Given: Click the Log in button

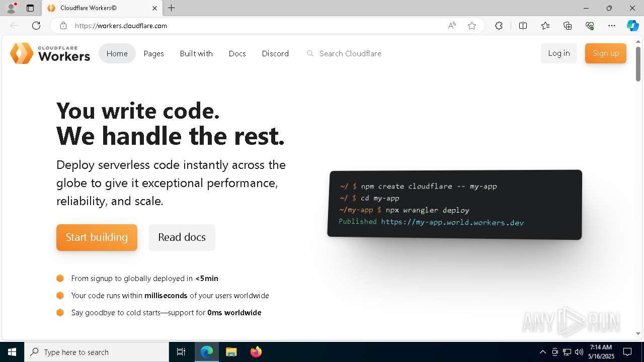Looking at the screenshot, I should point(559,53).
